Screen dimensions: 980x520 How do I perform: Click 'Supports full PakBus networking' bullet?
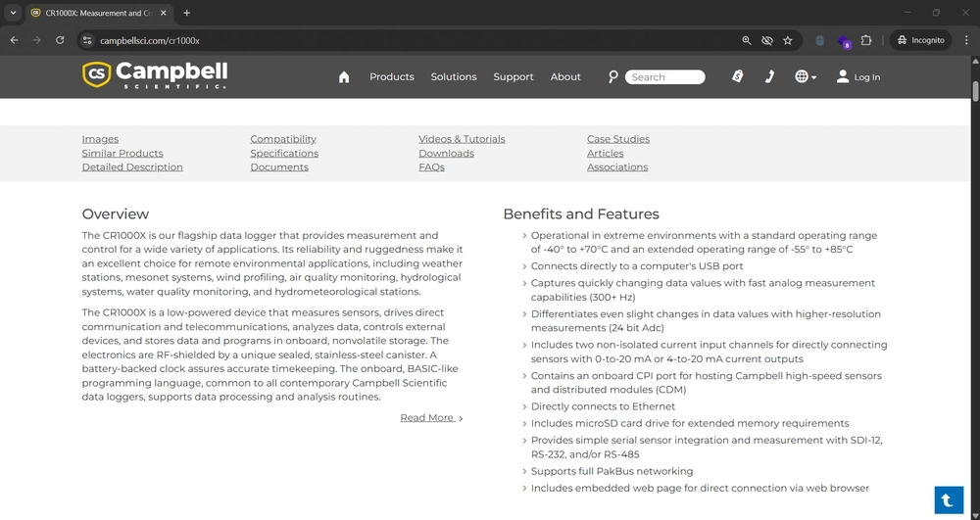point(612,471)
